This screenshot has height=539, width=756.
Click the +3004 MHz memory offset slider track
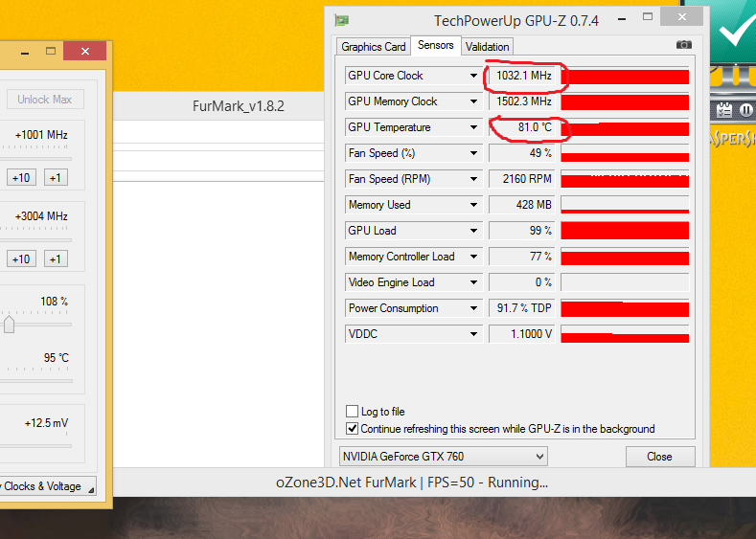[36, 240]
